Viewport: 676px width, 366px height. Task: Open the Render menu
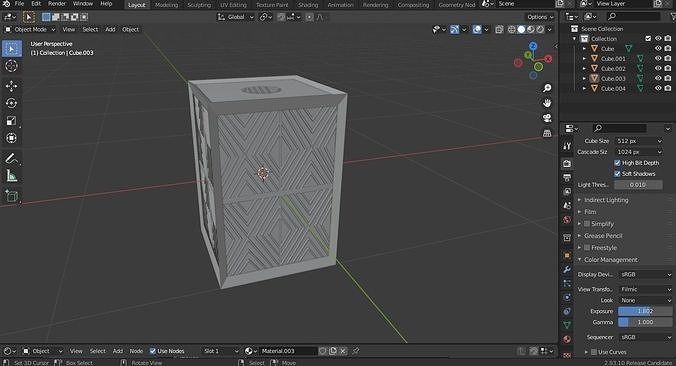coord(57,4)
